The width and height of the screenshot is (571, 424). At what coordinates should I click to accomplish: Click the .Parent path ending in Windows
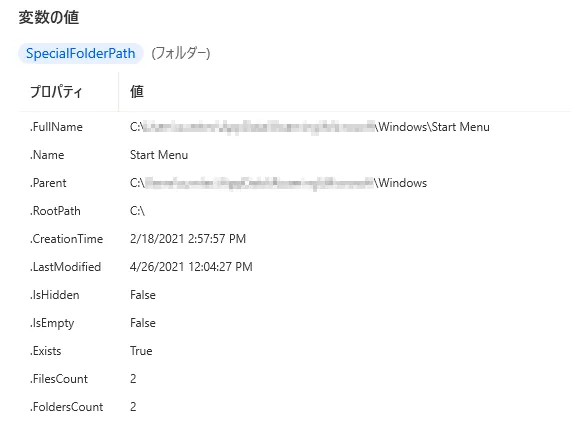tap(279, 183)
